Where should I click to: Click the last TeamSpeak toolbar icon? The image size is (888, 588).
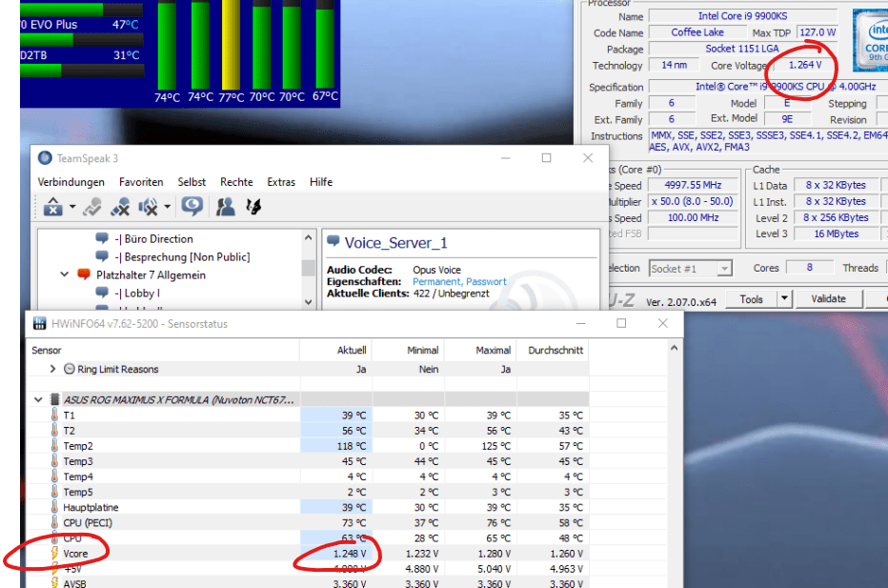coord(253,207)
